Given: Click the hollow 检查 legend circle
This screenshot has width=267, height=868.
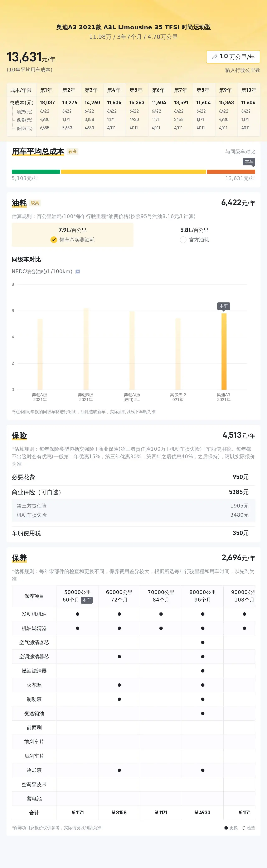Looking at the screenshot, I should pos(243,827).
